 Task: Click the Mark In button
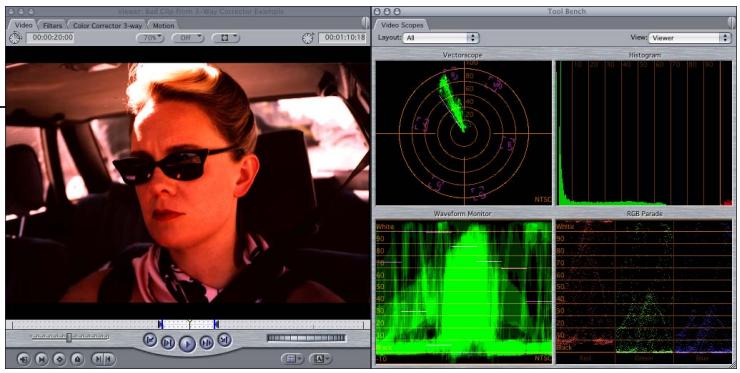97,359
